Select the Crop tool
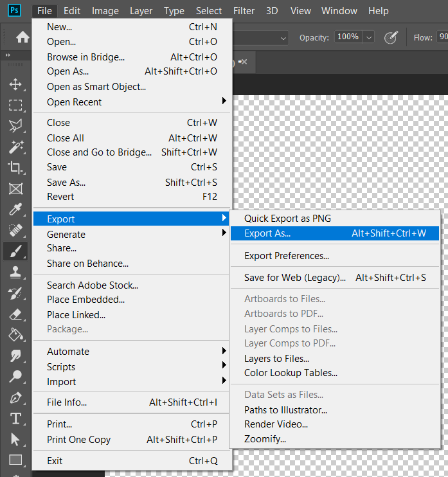448x477 pixels. pos(15,167)
